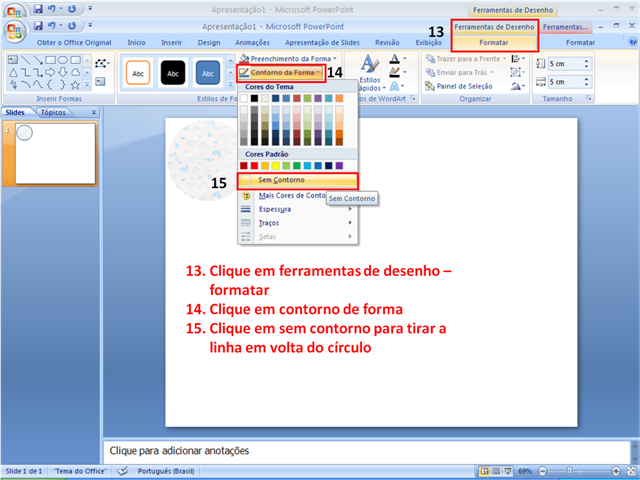
Task: Apply the black filled Abc shape style
Action: coord(173,73)
